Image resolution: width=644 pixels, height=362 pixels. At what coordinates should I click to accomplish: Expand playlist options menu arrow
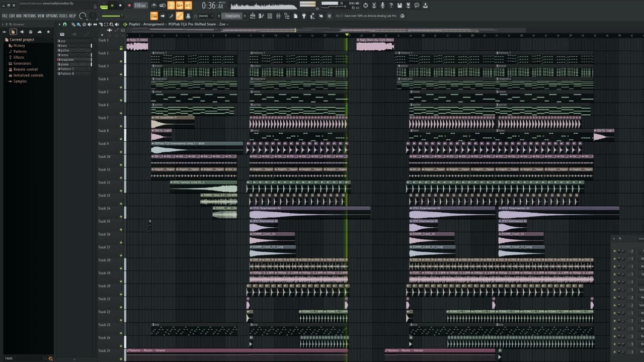pyautogui.click(x=59, y=24)
